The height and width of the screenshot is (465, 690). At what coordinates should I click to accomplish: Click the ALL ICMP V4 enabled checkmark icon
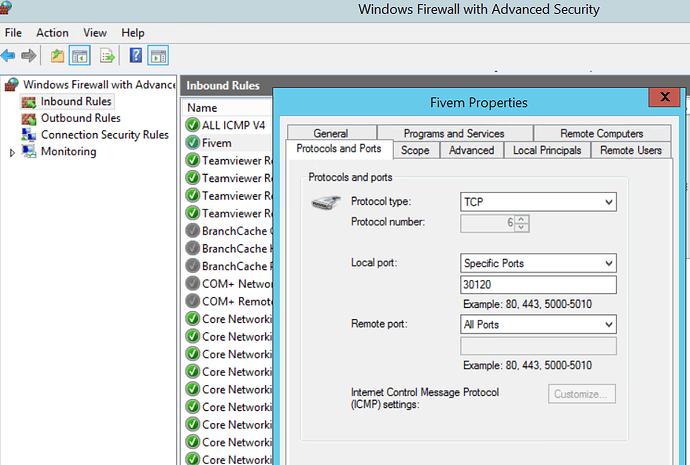(192, 125)
